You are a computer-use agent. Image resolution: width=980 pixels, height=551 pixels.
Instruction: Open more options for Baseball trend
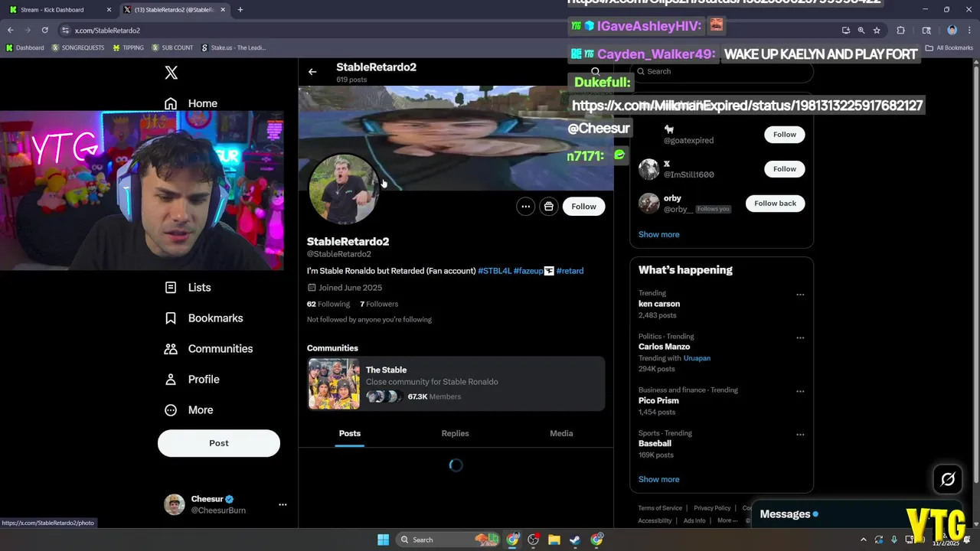800,435
